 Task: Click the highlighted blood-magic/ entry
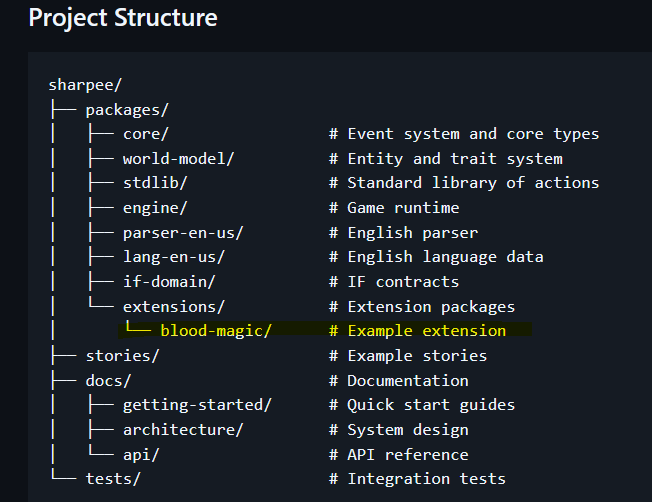click(x=216, y=331)
